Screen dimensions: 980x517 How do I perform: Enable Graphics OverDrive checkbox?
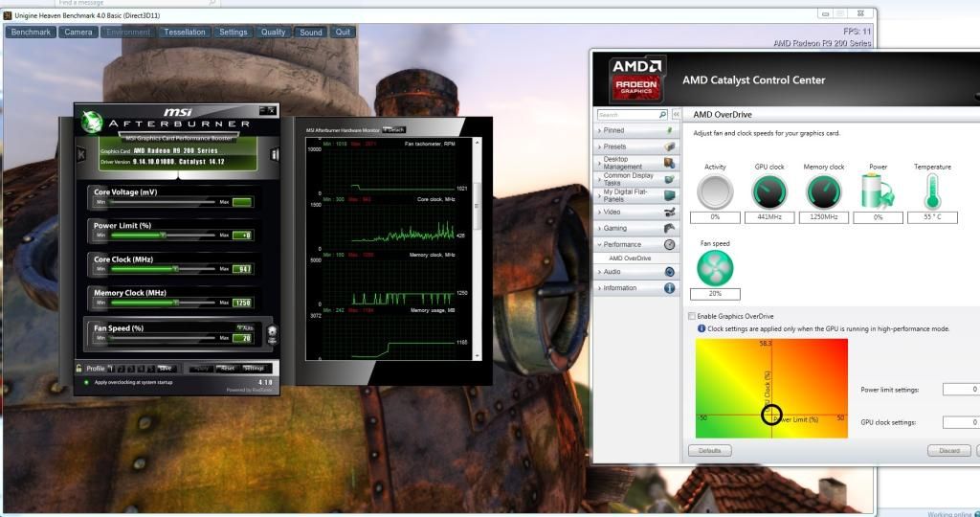click(x=692, y=316)
